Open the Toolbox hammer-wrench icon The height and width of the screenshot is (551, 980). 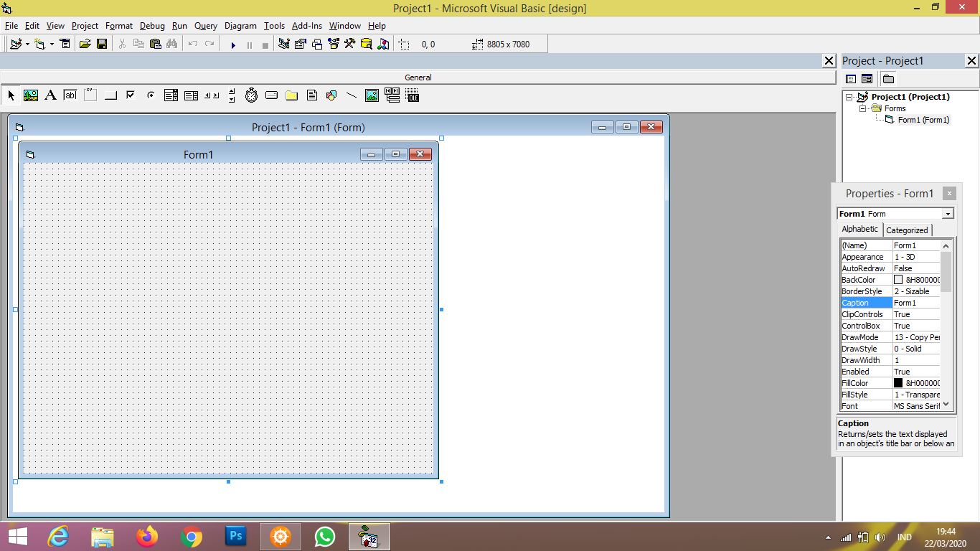349,44
